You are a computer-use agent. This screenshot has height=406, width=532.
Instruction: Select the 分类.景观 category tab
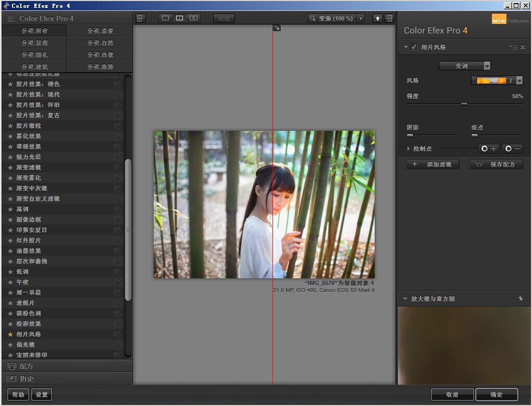tap(34, 43)
